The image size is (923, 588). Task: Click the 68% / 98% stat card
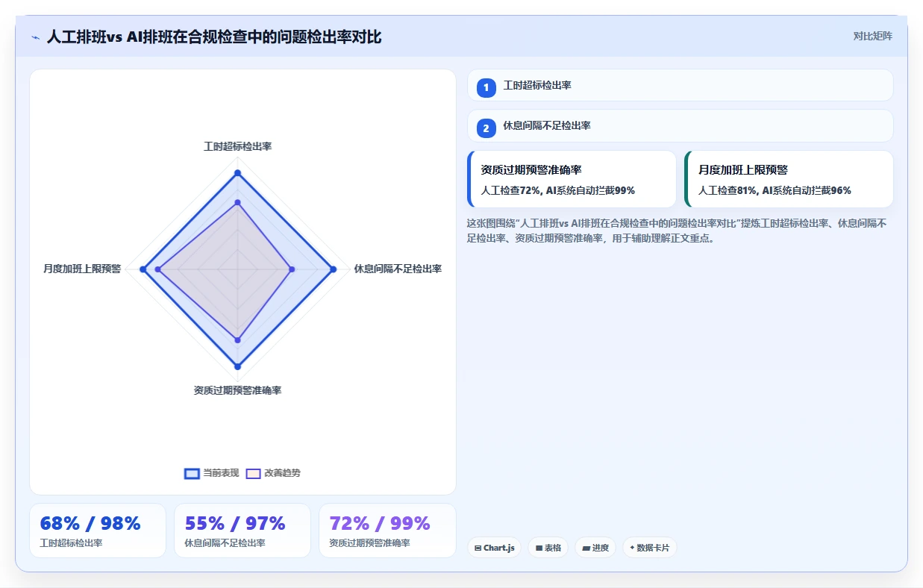98,531
